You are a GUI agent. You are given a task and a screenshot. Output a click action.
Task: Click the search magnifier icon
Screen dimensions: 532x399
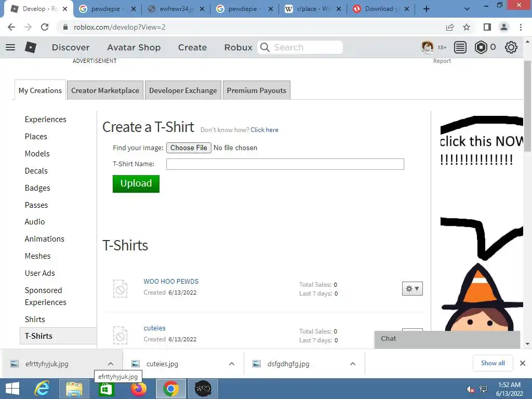point(265,47)
